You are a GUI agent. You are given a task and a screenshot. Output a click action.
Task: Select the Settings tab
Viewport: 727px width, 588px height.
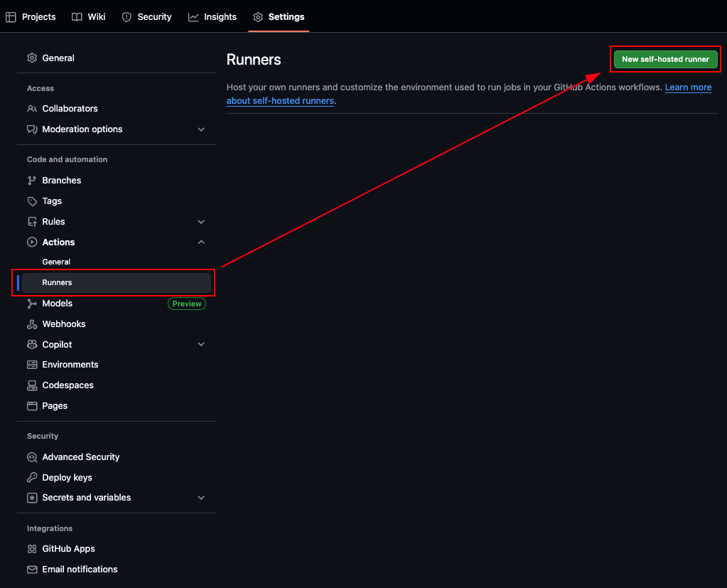click(x=279, y=17)
